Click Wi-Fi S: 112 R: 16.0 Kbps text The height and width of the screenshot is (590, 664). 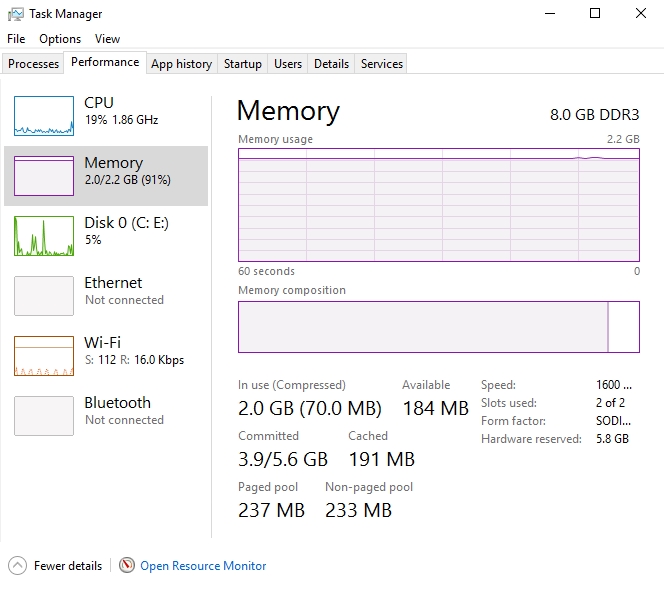tap(135, 360)
